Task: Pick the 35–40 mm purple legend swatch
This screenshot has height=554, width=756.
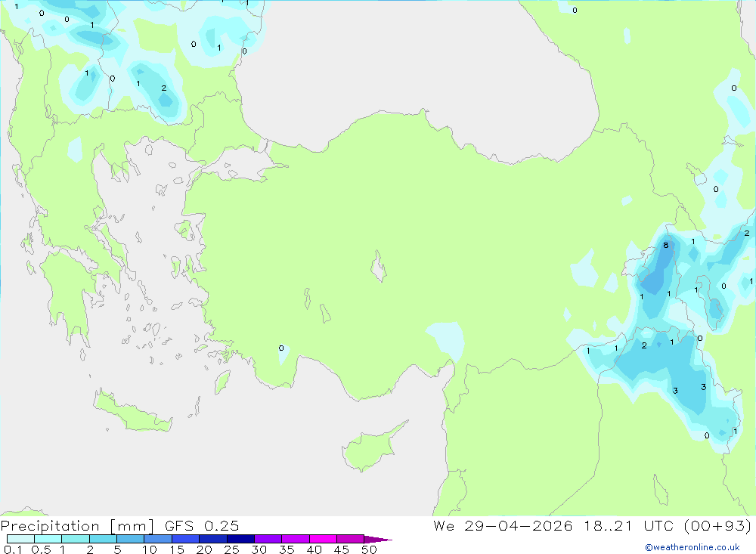Action: click(x=296, y=539)
